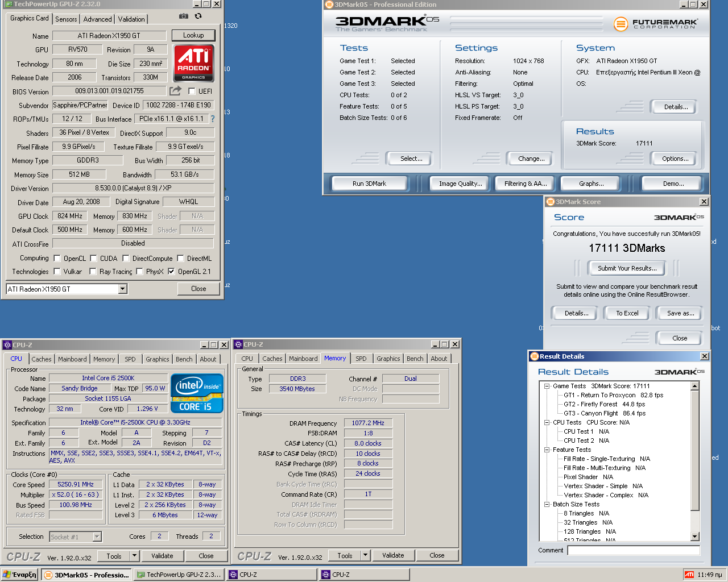Open Caches tab in Memory CPU-Z window

click(272, 359)
